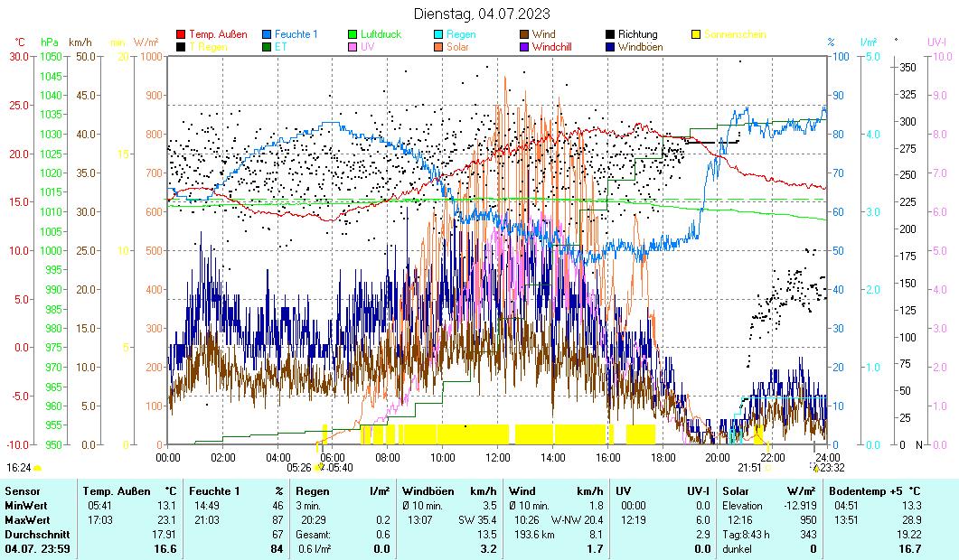This screenshot has width=959, height=560.
Task: Click the Richtung legend label
Action: coord(638,35)
